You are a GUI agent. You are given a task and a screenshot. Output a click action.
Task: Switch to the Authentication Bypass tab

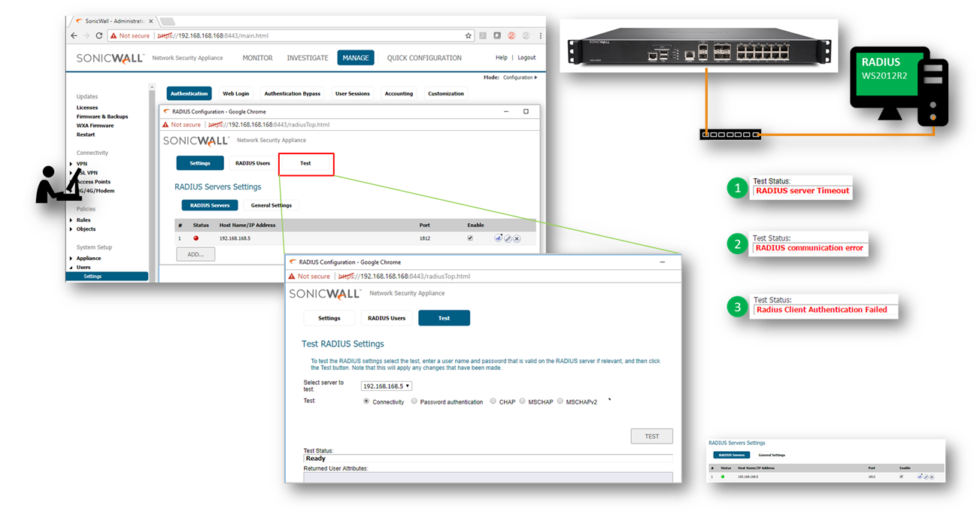[x=293, y=94]
